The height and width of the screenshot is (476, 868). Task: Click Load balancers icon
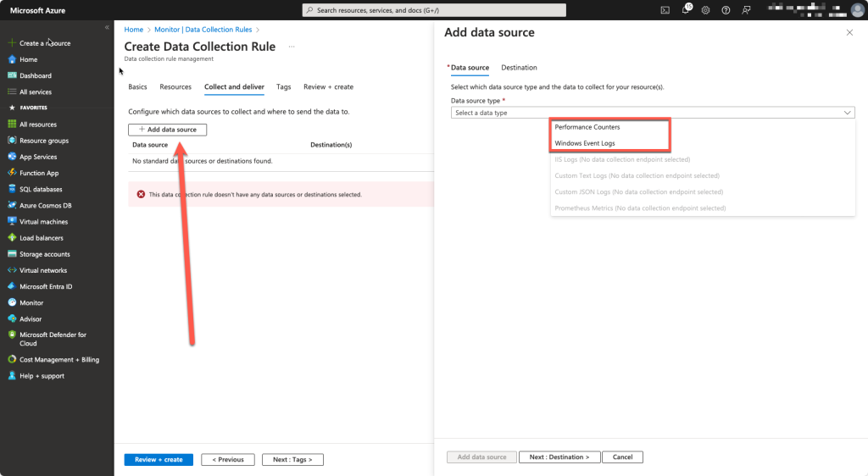click(12, 238)
